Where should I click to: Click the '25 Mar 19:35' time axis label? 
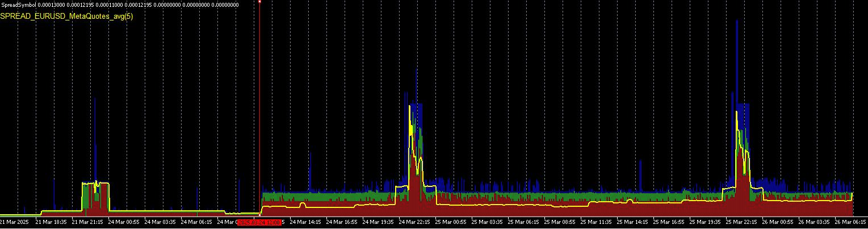pos(706,222)
